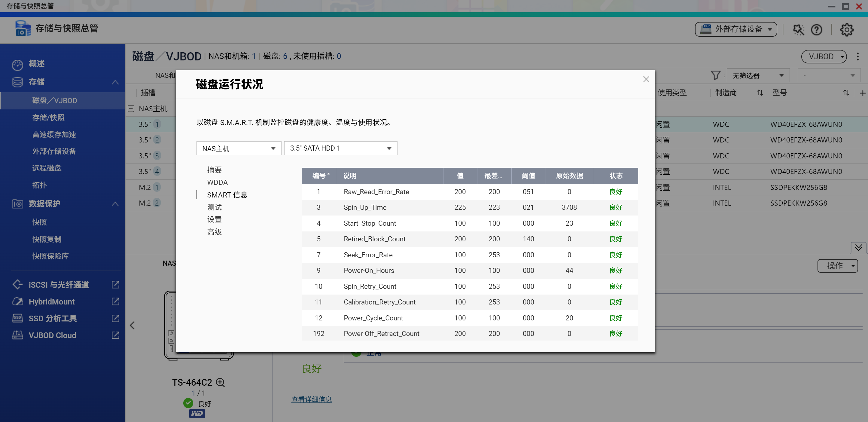Open the NAS主机 dropdown in dialog
The image size is (868, 422).
click(x=239, y=148)
